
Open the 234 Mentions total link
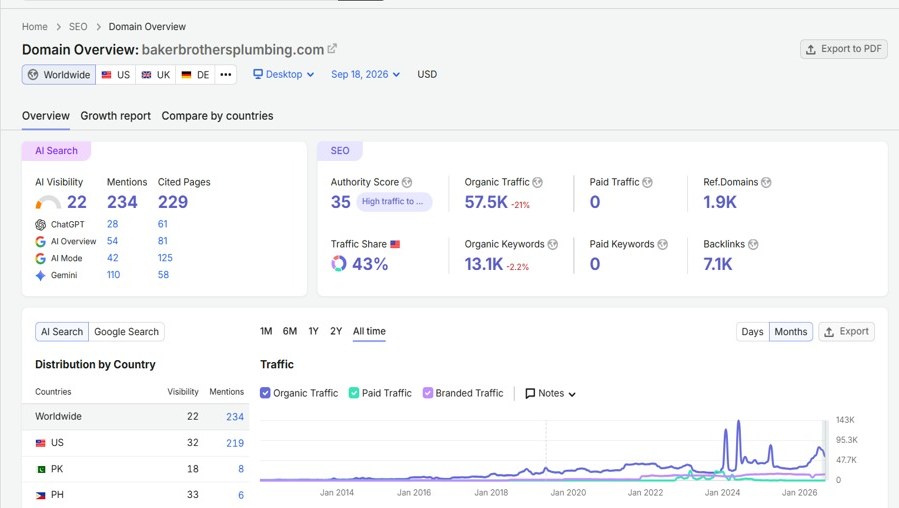[122, 202]
